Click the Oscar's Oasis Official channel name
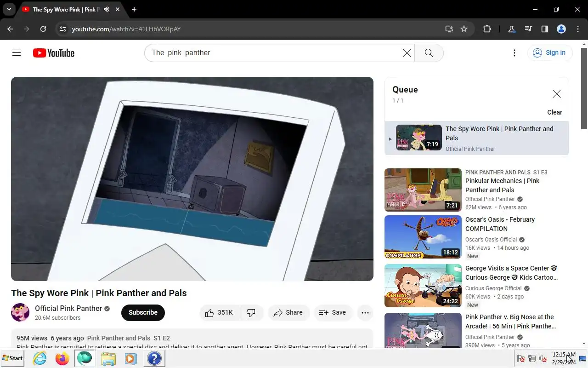 click(491, 240)
